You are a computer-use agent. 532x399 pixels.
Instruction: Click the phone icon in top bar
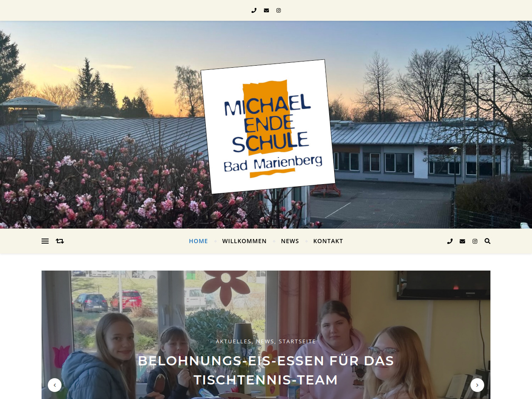tap(254, 10)
